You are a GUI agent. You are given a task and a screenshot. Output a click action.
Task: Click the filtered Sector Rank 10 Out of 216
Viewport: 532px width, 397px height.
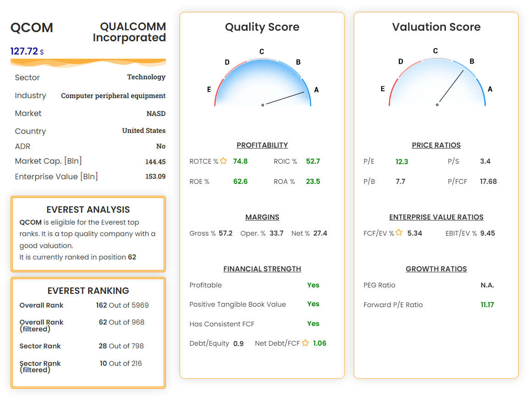pos(121,364)
